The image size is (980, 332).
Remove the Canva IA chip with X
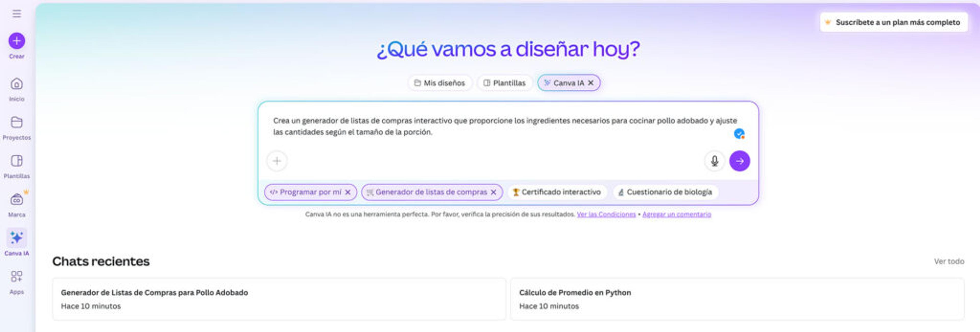click(x=591, y=83)
